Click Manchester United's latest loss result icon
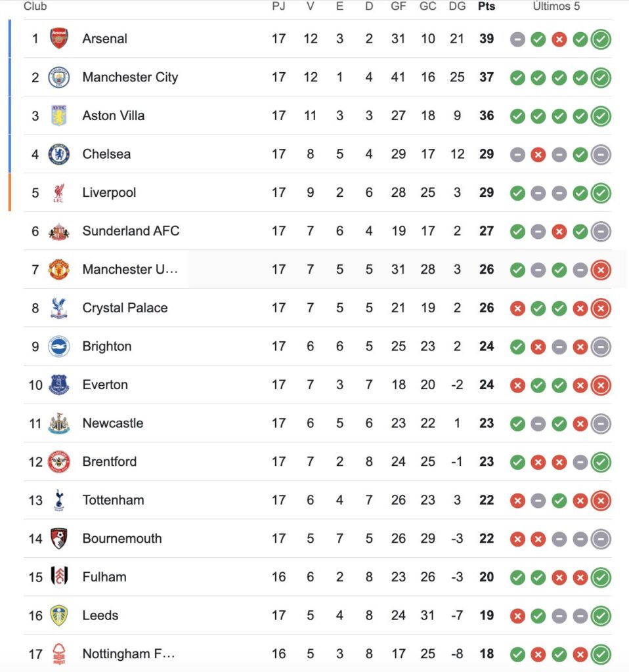 (x=601, y=270)
